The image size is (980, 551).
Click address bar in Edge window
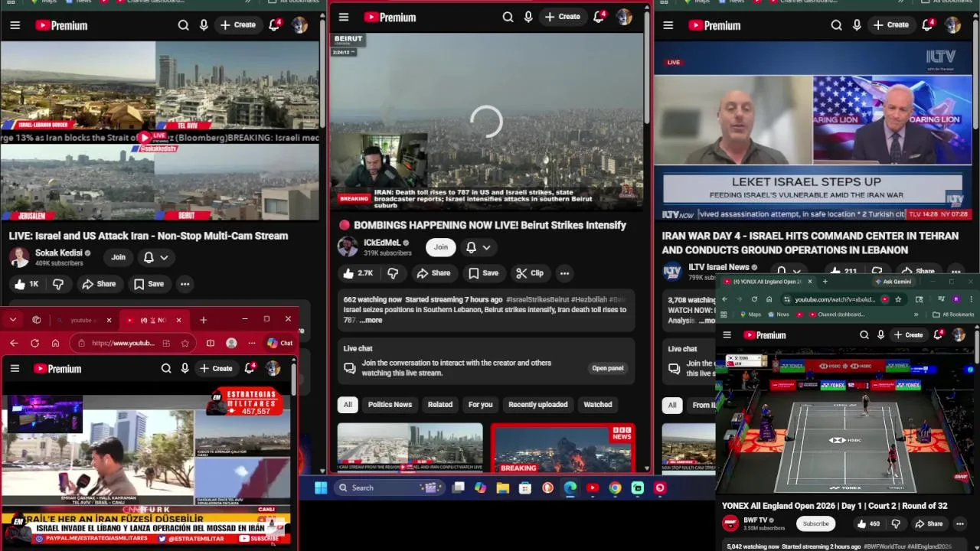click(x=122, y=343)
